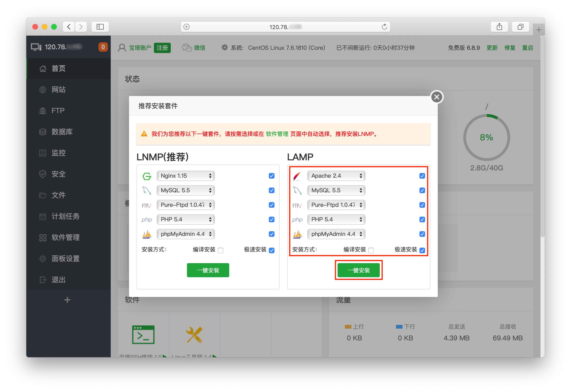Uncheck Nginx 1.15 in LNMP
The image size is (571, 392).
click(x=271, y=176)
